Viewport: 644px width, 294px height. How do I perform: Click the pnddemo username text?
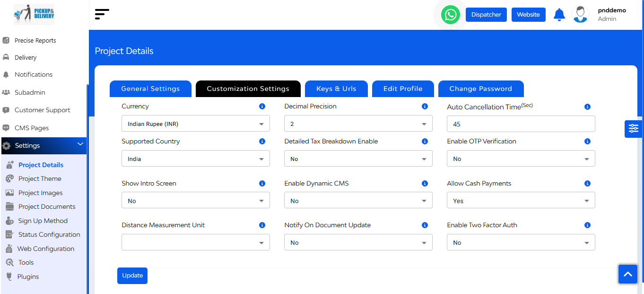click(611, 10)
